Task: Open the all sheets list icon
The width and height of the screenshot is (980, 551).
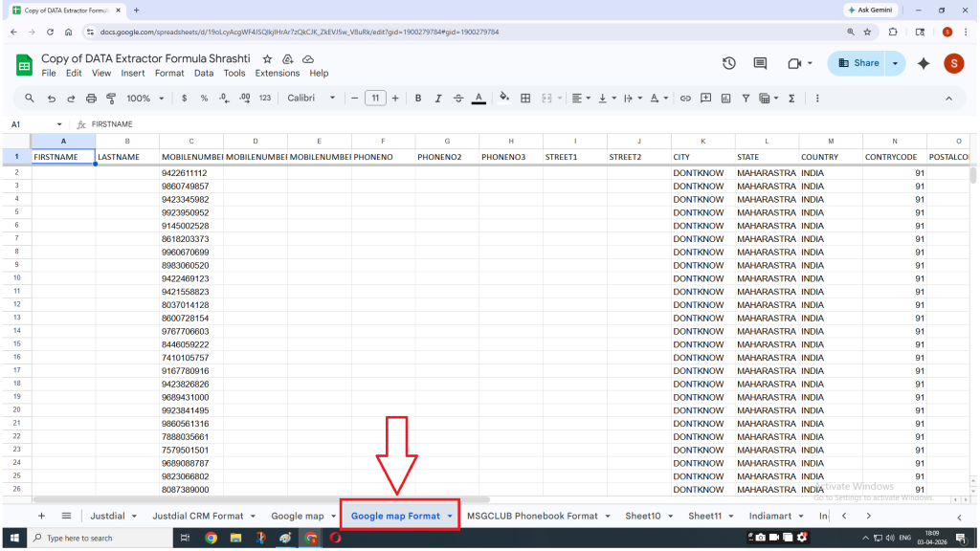Action: [x=66, y=516]
